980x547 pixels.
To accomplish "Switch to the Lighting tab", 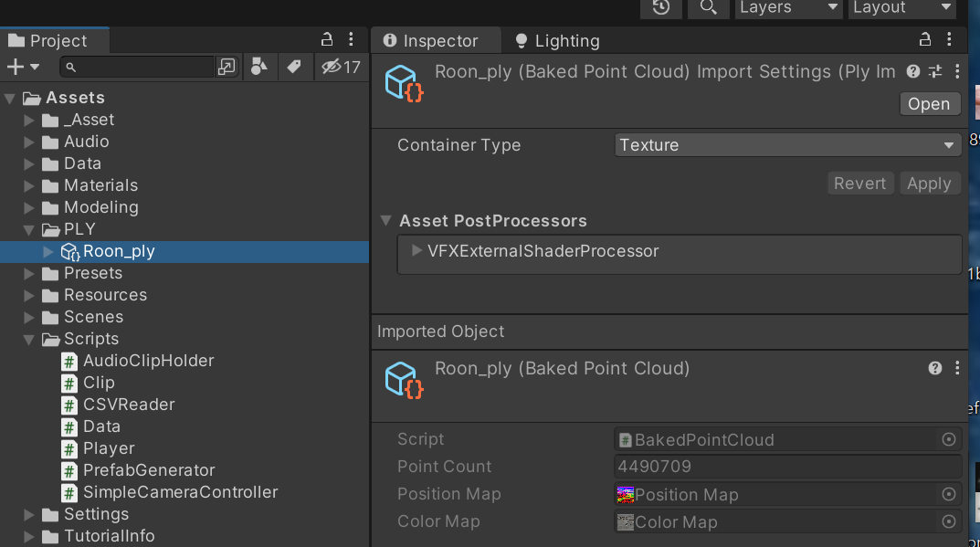I will pos(557,40).
